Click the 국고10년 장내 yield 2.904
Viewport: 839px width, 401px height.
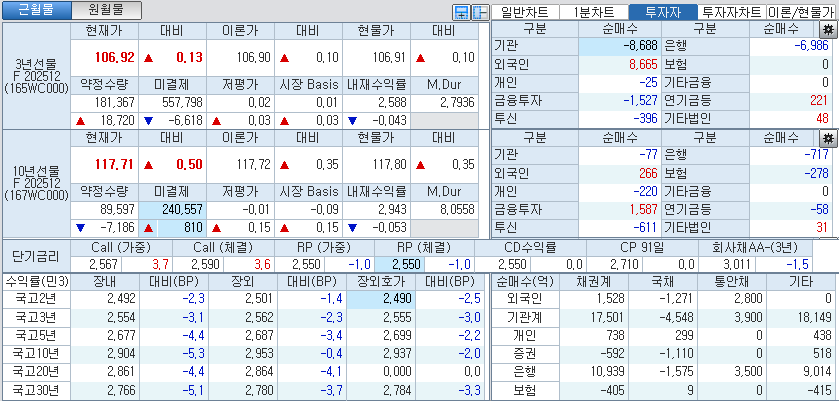121,353
